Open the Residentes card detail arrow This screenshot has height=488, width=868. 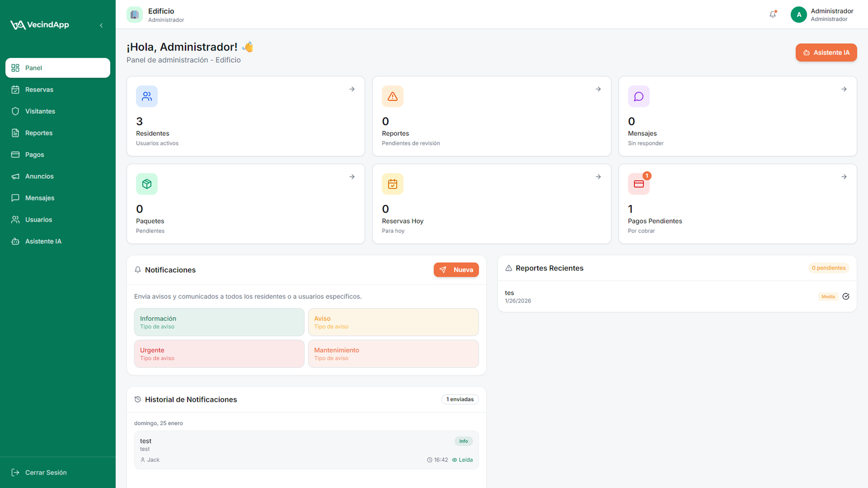(352, 89)
